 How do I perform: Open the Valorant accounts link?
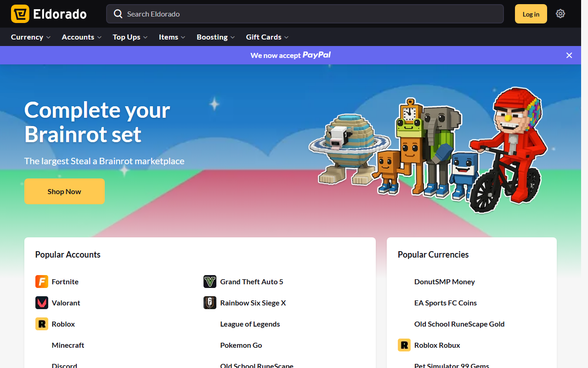[x=66, y=303]
